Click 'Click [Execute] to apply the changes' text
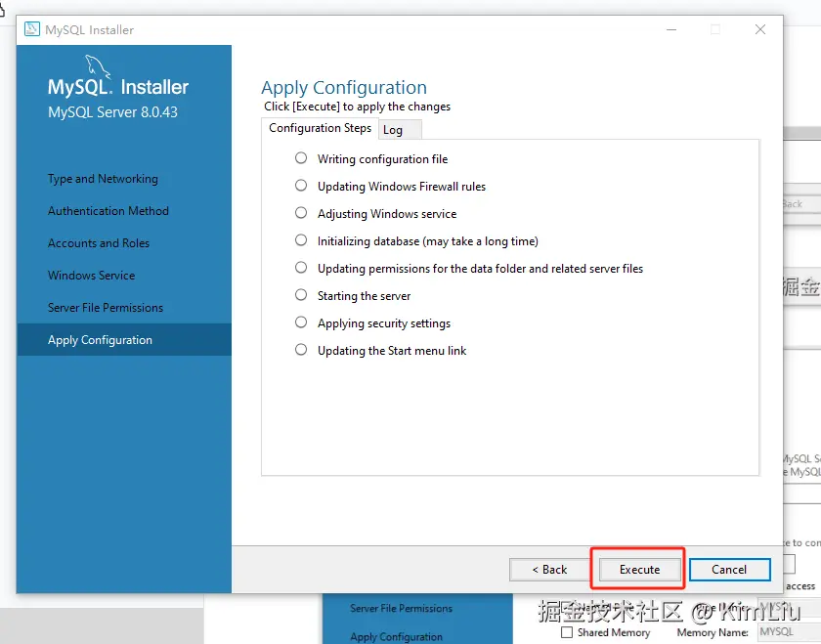The image size is (821, 644). (x=357, y=107)
